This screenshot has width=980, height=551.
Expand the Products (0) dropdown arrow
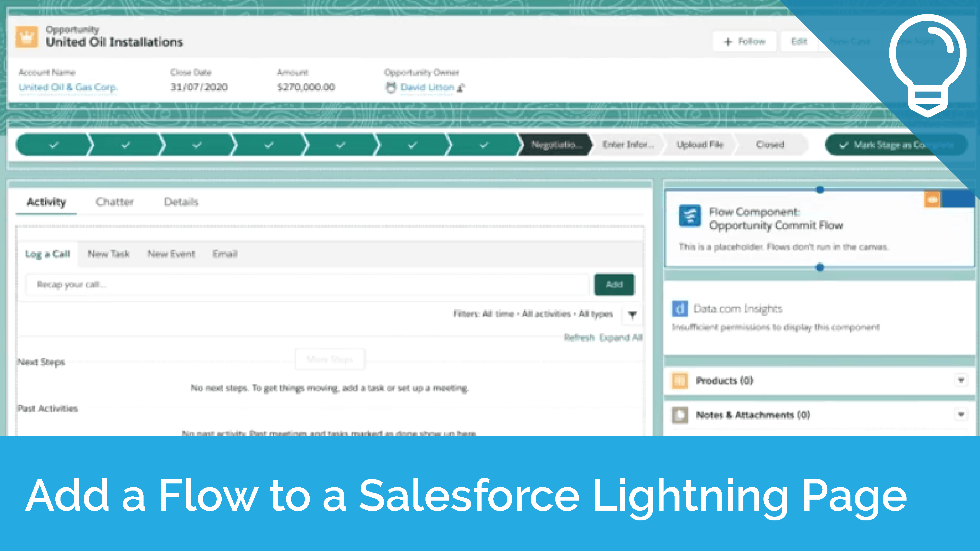pyautogui.click(x=961, y=380)
